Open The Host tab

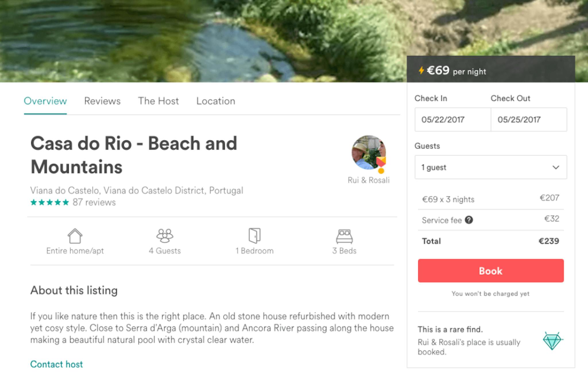(158, 101)
